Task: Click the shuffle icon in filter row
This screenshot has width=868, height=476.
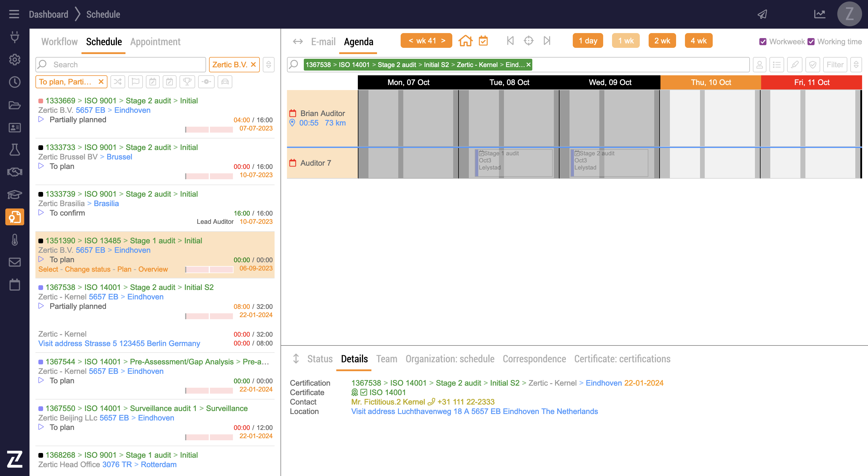Action: pyautogui.click(x=118, y=82)
